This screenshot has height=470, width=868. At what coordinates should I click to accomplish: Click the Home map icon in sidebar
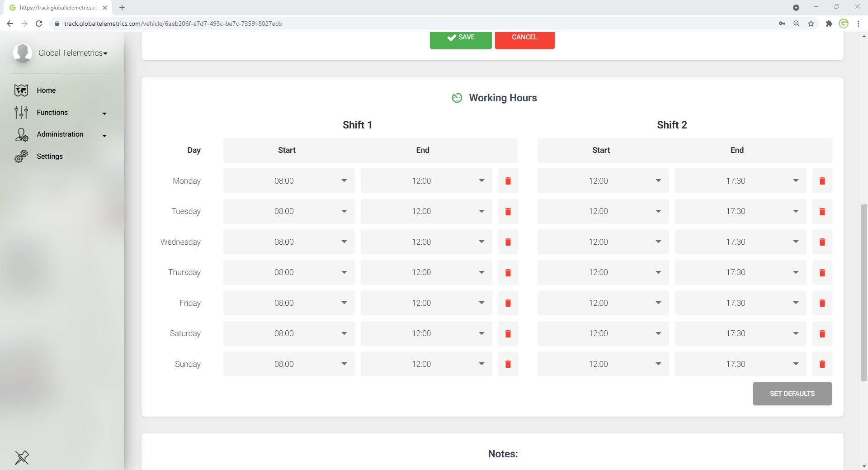21,90
